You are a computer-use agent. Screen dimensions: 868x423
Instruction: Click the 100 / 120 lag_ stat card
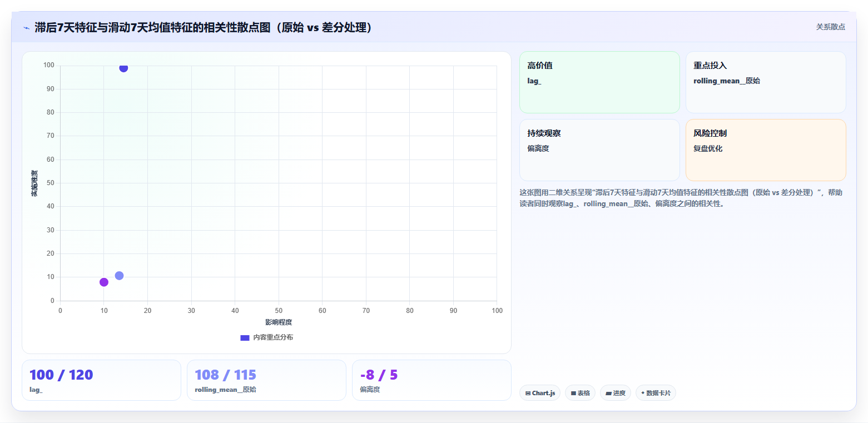tap(101, 380)
